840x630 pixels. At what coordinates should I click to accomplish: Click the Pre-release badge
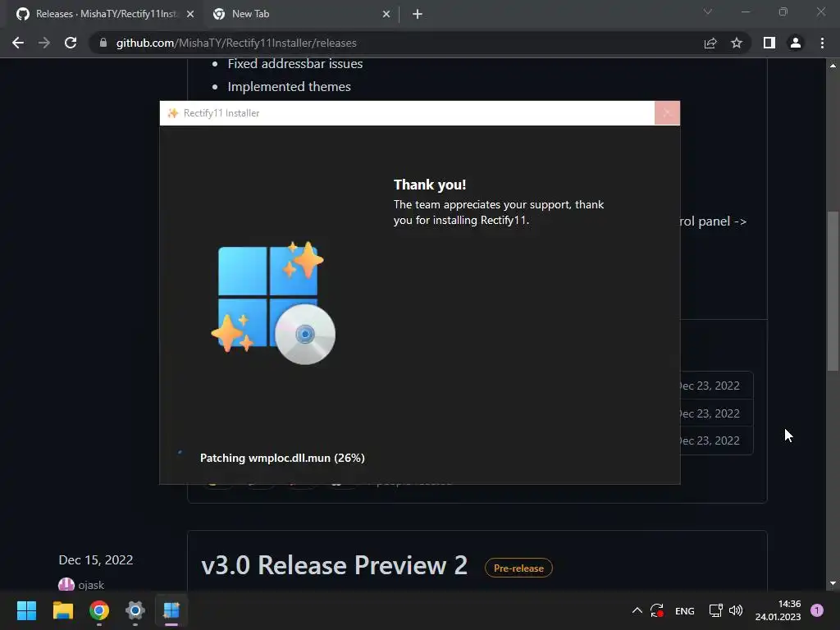(x=518, y=568)
